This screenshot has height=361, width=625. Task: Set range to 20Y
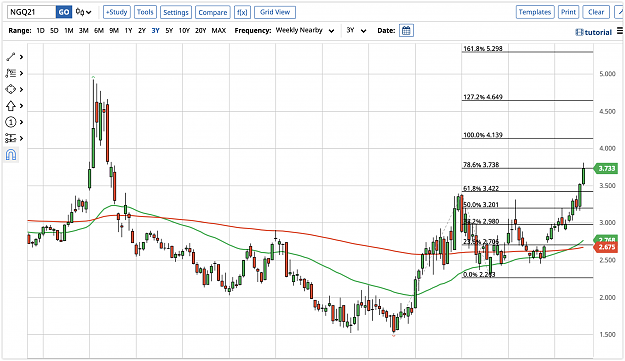(x=200, y=31)
